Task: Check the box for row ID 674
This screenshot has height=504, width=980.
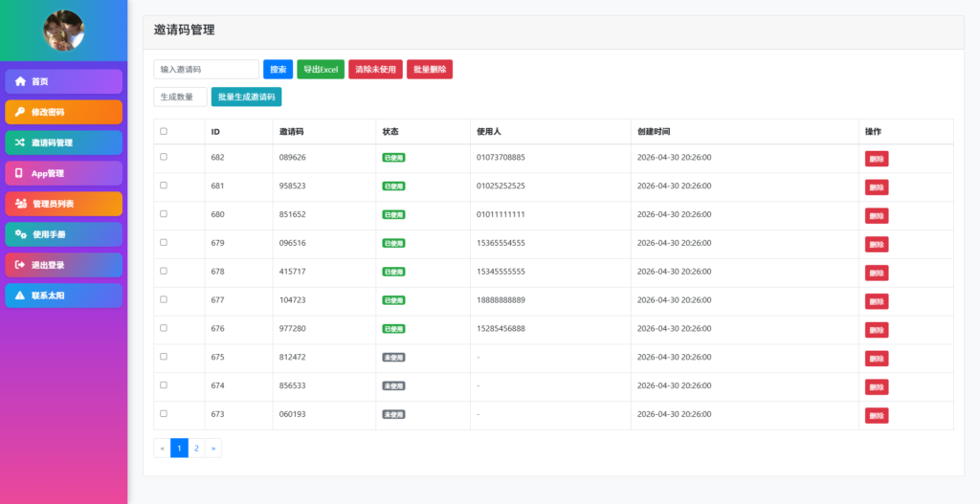Action: click(x=164, y=384)
